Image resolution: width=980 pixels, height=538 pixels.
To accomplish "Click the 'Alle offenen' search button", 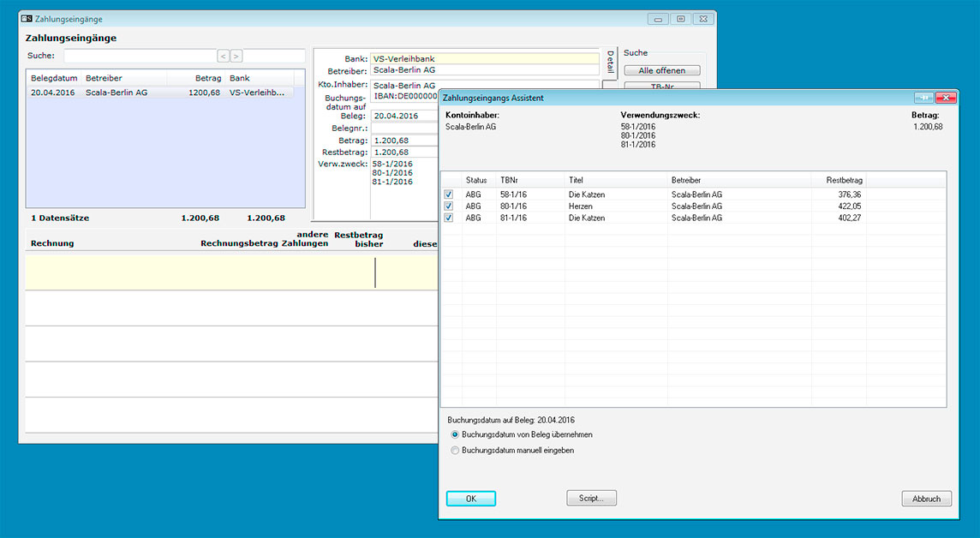I will [x=661, y=70].
